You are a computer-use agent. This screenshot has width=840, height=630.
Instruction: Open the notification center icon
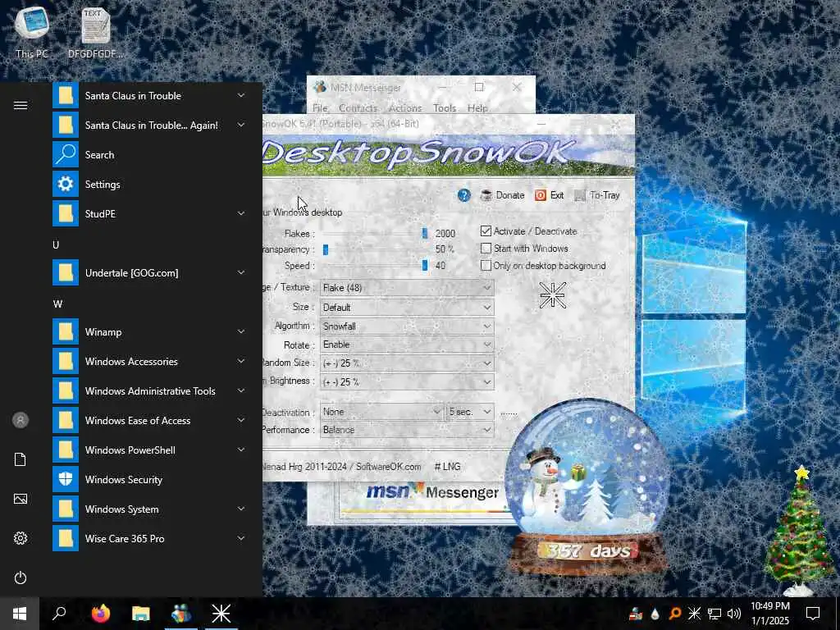[x=813, y=614]
